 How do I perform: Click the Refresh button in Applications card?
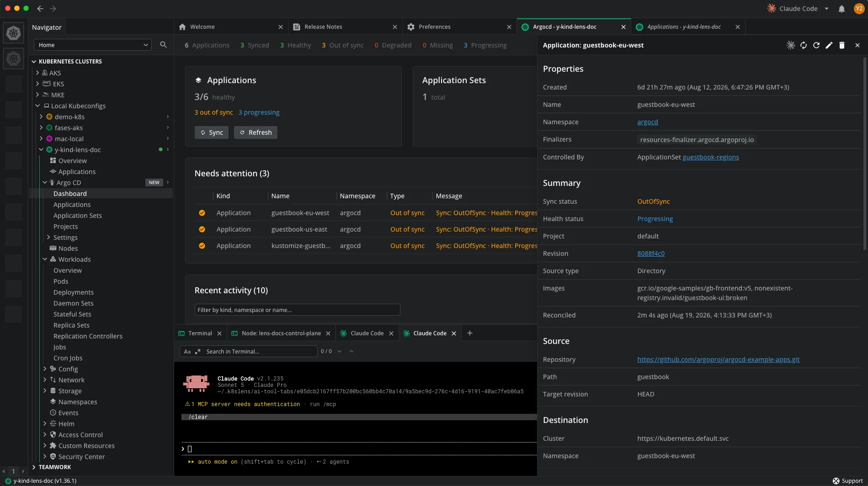(256, 132)
